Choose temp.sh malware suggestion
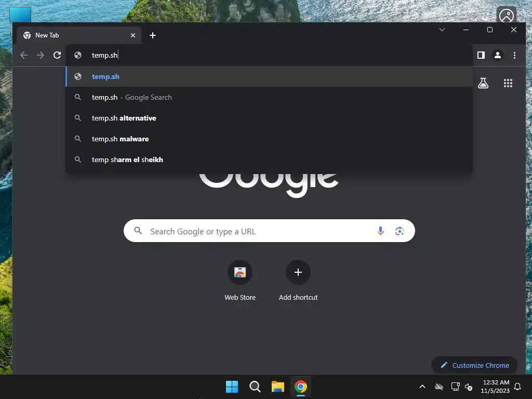Screen dimensions: 532x399 [x=269, y=139]
